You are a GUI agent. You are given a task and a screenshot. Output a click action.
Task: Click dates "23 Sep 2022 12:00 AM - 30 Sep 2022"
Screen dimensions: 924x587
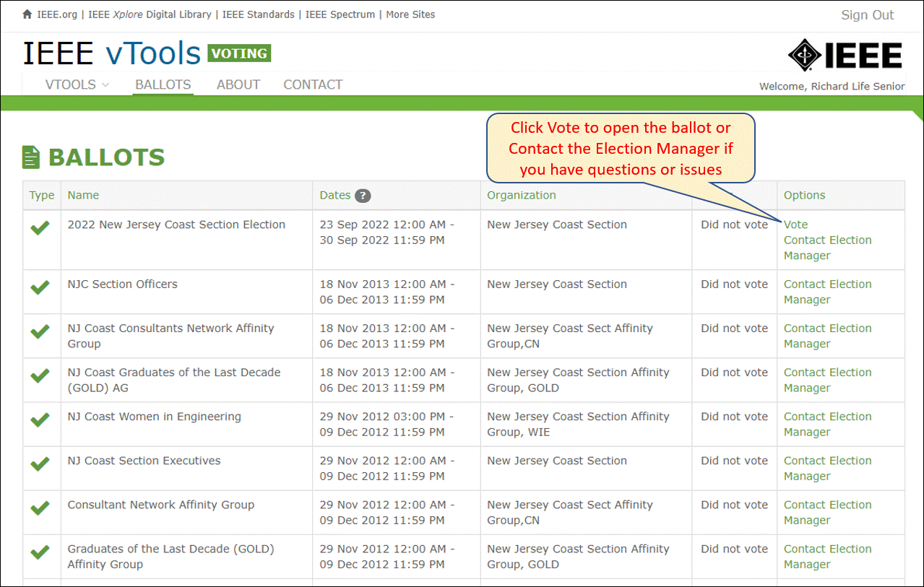coord(387,232)
